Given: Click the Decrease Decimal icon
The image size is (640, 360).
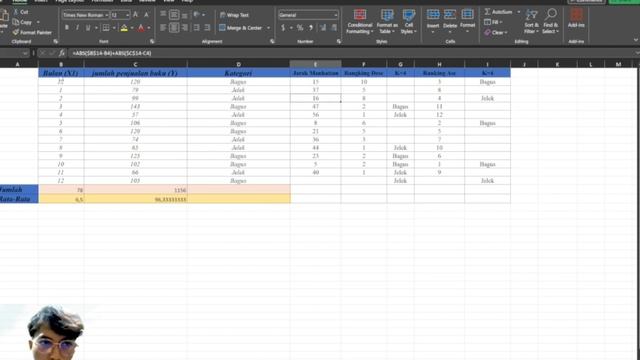Looking at the screenshot, I should pyautogui.click(x=334, y=28).
